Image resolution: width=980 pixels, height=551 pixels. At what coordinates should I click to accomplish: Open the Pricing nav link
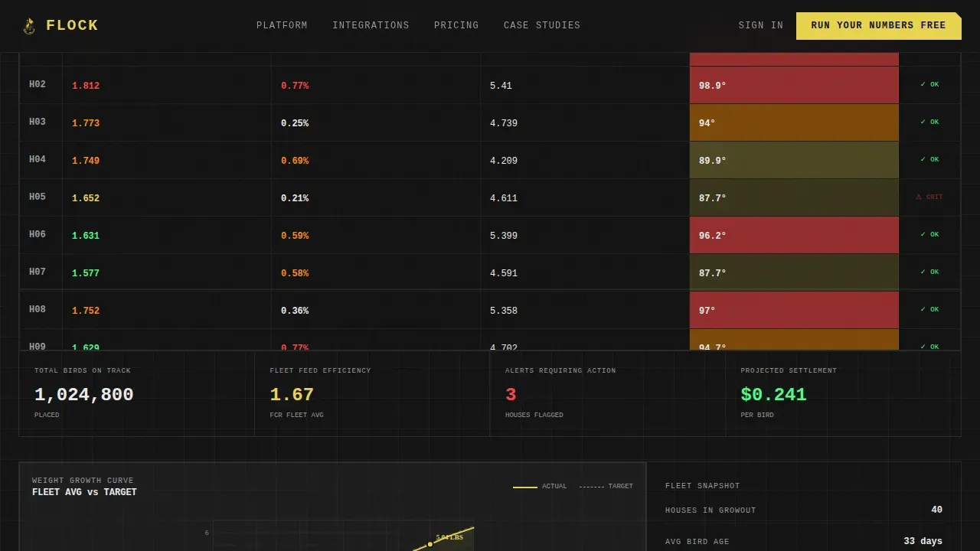pos(456,25)
